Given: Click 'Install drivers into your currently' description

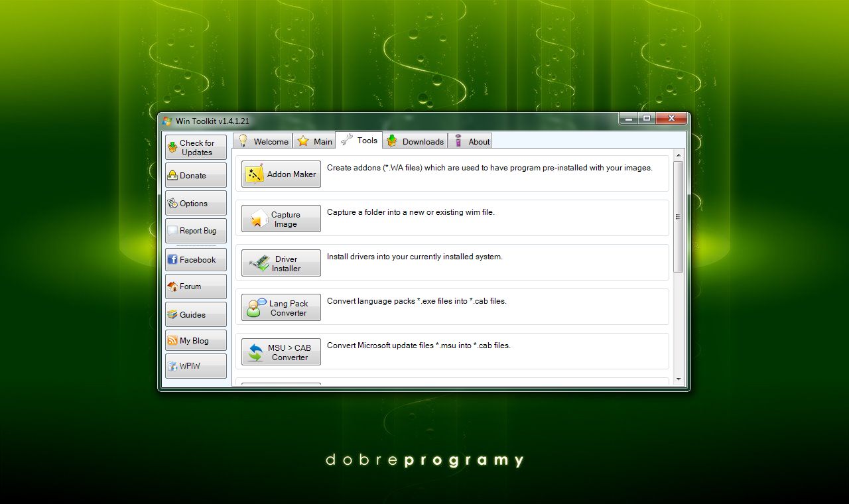Looking at the screenshot, I should tap(415, 257).
